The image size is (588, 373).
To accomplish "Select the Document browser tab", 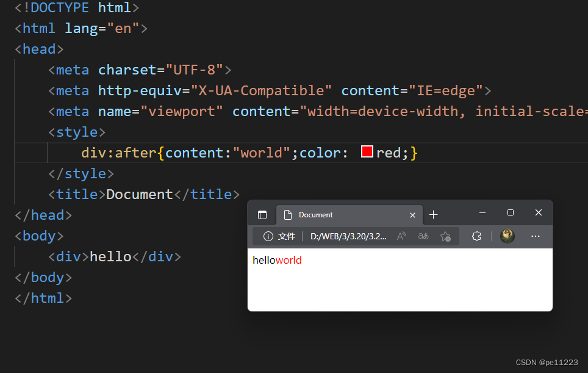I will click(350, 215).
